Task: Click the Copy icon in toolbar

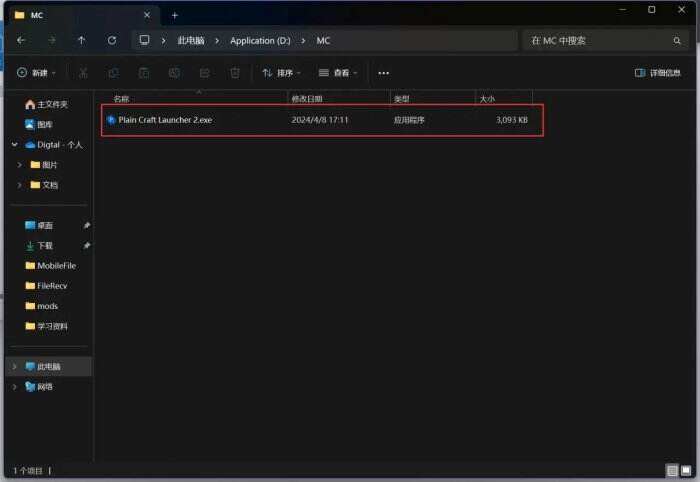Action: coord(113,73)
